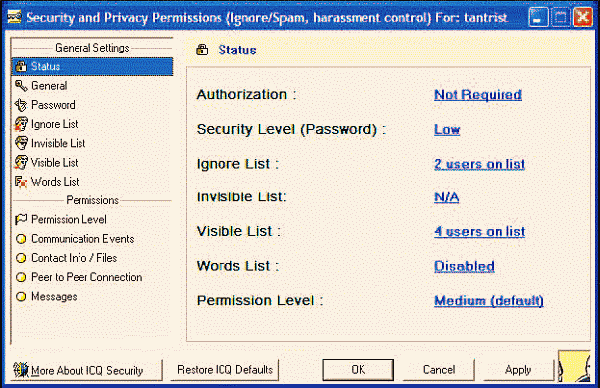Click the Status heading text
This screenshot has width=600, height=388.
pyautogui.click(x=237, y=50)
